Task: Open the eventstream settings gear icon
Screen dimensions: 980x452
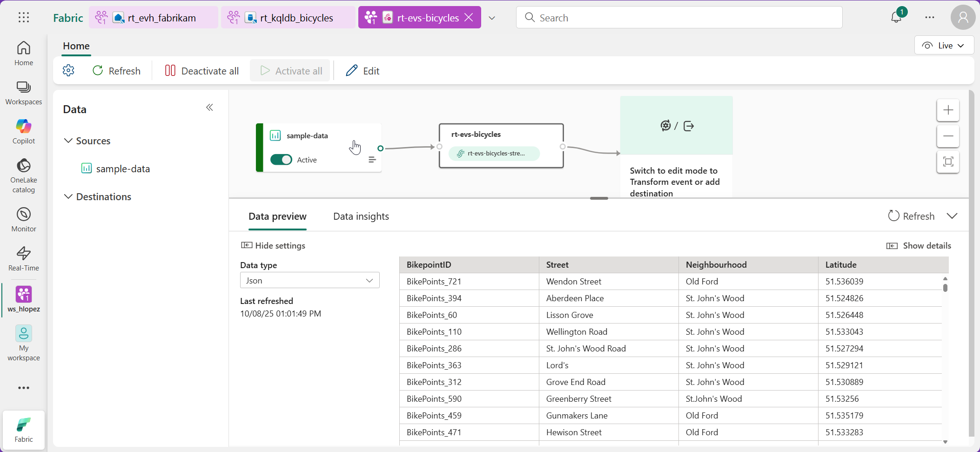Action: (68, 70)
